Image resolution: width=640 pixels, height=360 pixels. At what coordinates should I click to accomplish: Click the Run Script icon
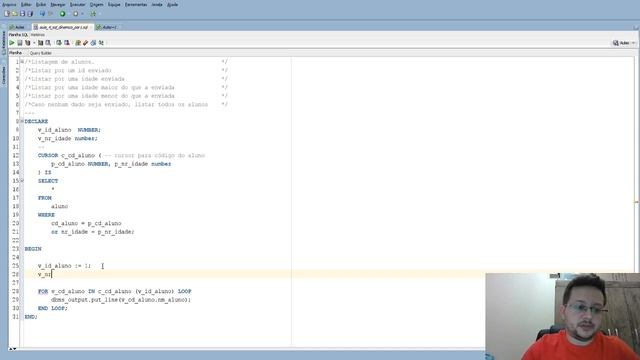click(20, 43)
